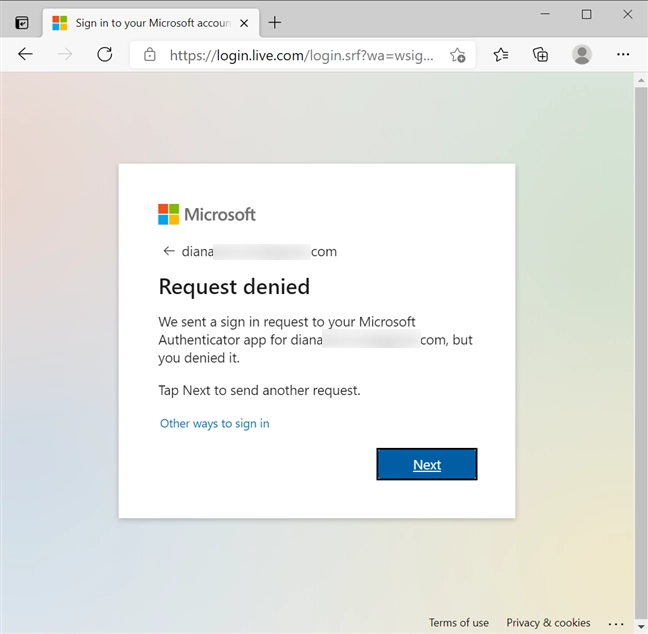Screen dimensions: 648x634
Task: Click the Request denied heading
Action: tap(234, 286)
